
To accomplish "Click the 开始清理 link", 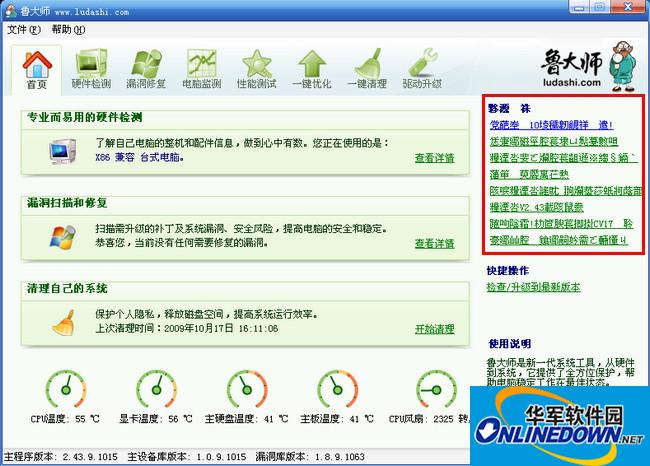I will pyautogui.click(x=434, y=329).
